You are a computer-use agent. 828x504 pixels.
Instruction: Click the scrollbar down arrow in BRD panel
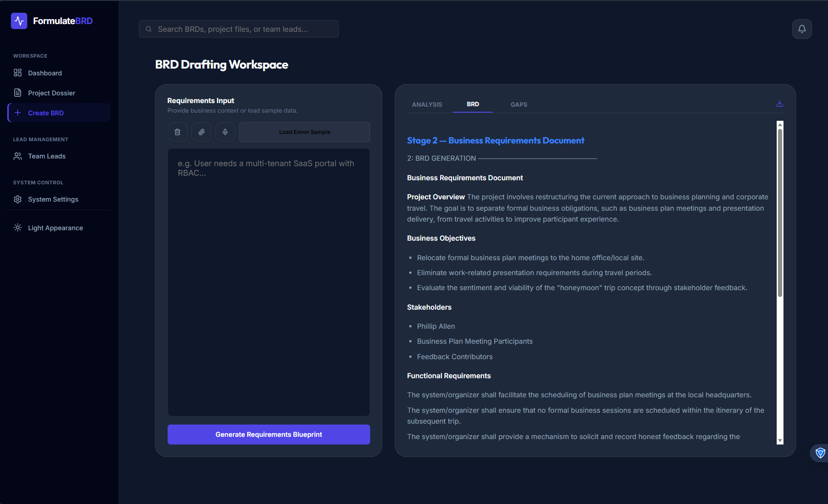pyautogui.click(x=780, y=440)
